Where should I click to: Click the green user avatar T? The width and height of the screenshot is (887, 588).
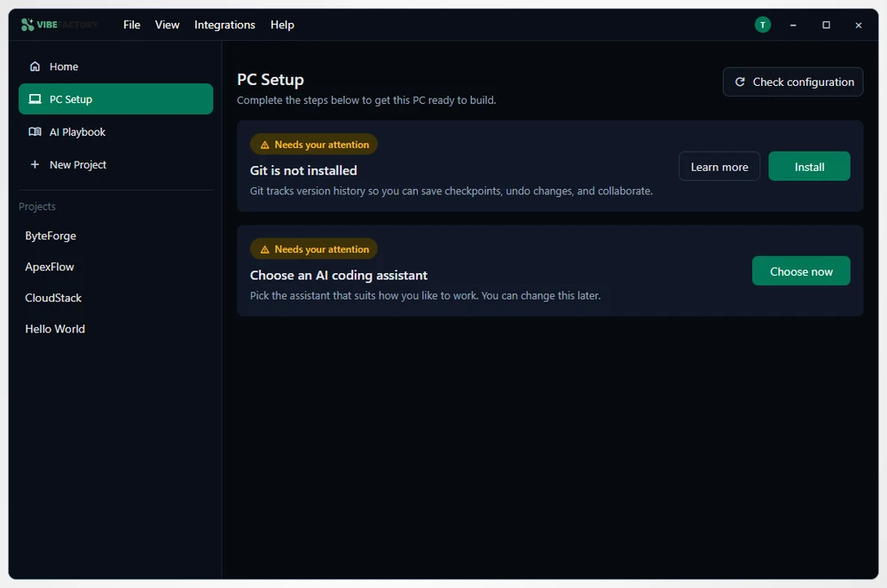tap(762, 25)
